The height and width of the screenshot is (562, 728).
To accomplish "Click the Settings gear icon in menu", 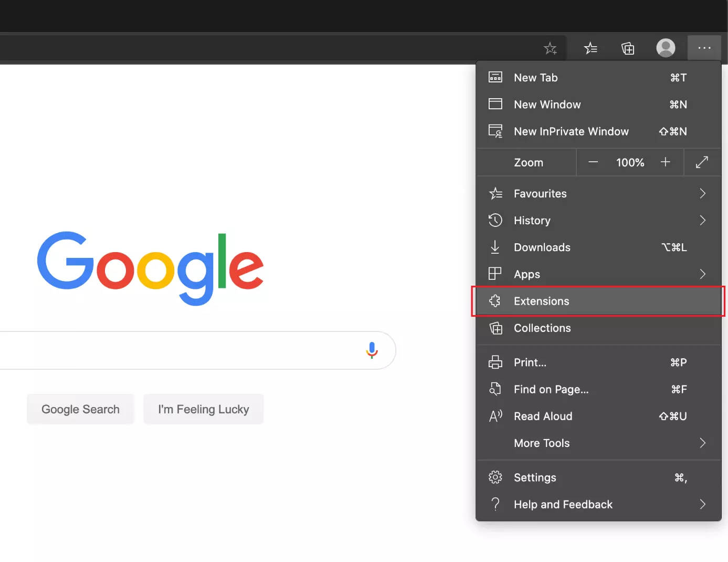I will 495,477.
